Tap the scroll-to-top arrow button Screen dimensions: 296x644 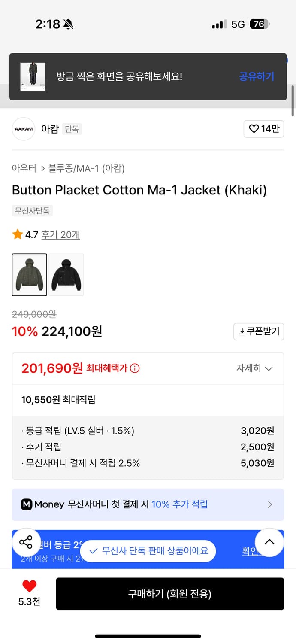(269, 542)
